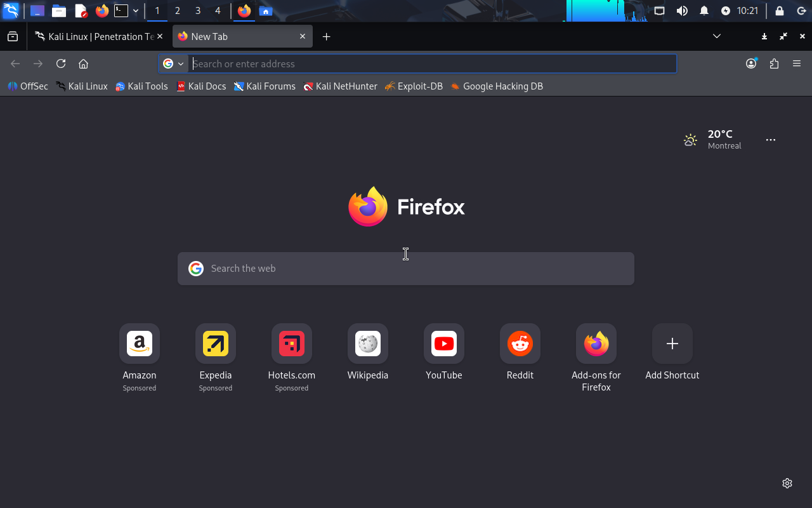
Task: Switch to the Kali Linux tab
Action: click(x=99, y=36)
